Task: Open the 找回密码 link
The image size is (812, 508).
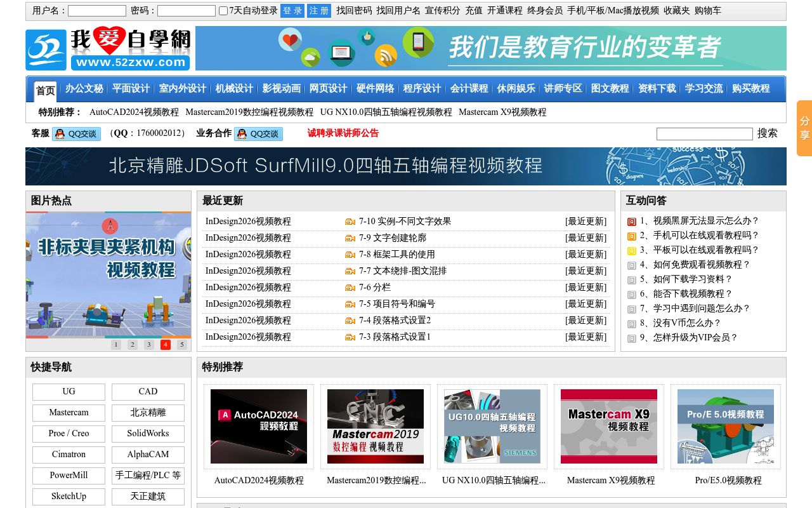Action: [354, 11]
